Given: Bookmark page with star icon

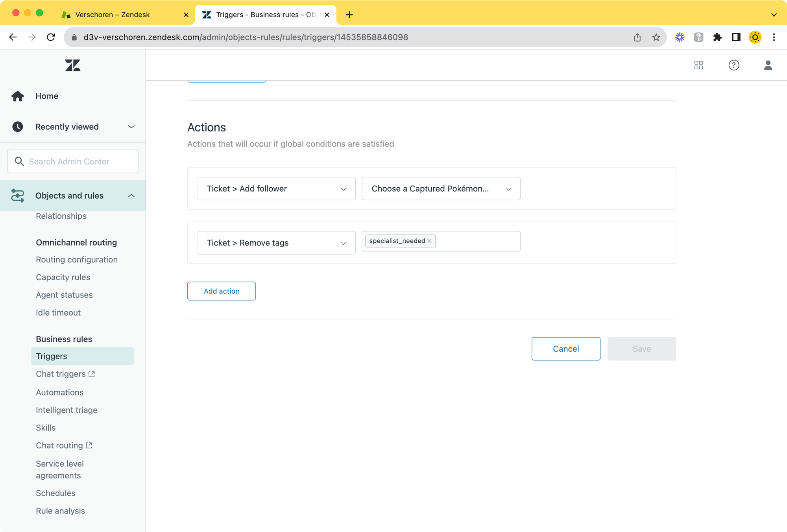Looking at the screenshot, I should pyautogui.click(x=656, y=37).
